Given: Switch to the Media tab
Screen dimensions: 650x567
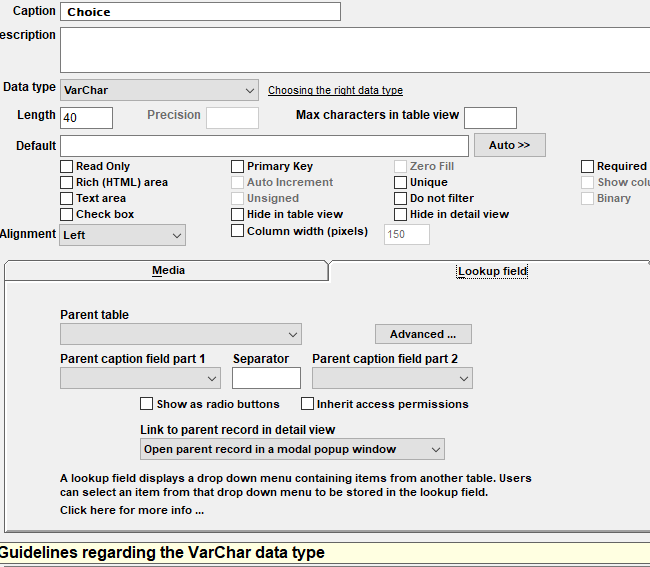Looking at the screenshot, I should pos(166,271).
